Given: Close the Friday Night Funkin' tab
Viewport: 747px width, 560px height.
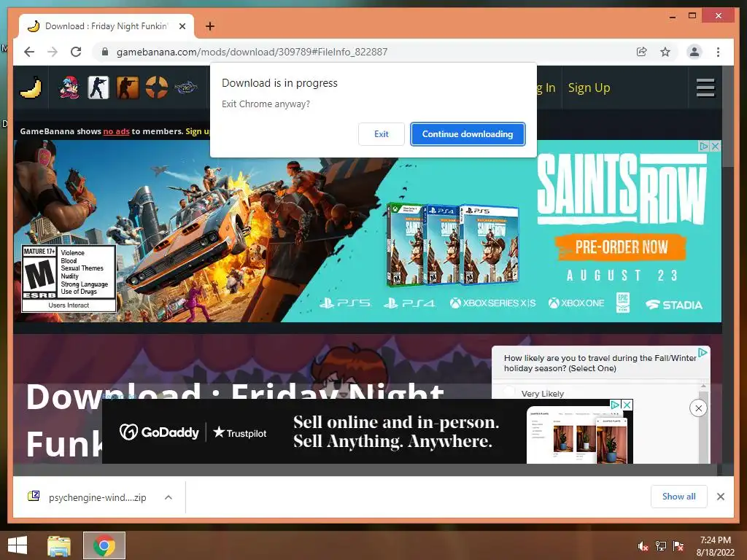Looking at the screenshot, I should tap(182, 26).
